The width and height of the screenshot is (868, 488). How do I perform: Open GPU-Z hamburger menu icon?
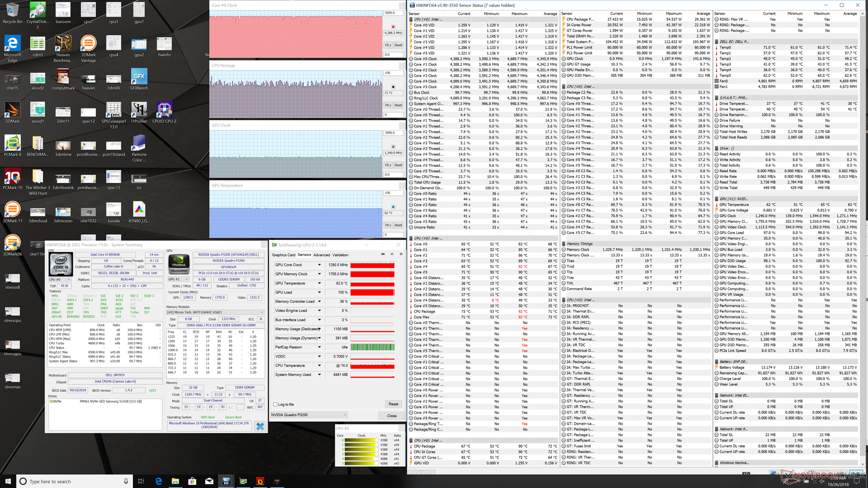(401, 254)
